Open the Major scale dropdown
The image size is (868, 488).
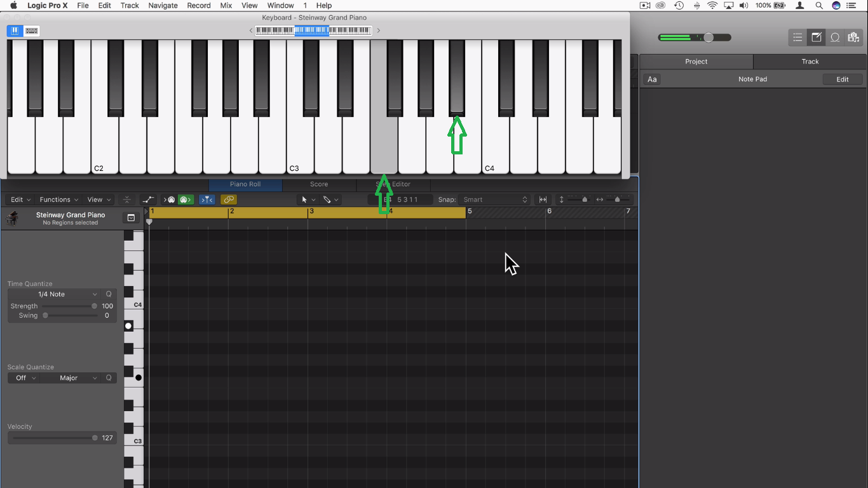point(71,378)
